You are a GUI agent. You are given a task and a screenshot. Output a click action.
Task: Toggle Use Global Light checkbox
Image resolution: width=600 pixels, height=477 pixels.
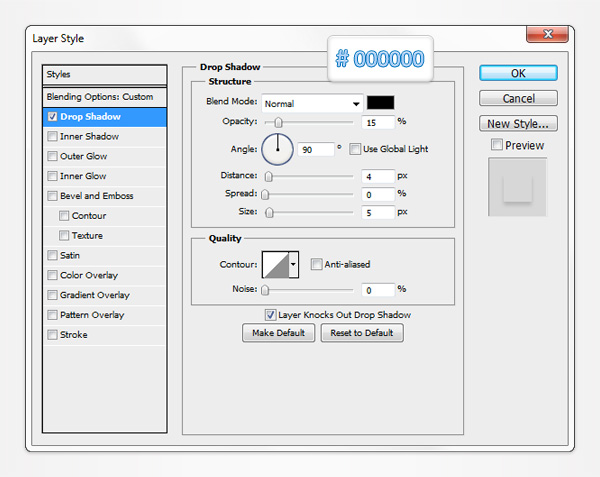[355, 149]
